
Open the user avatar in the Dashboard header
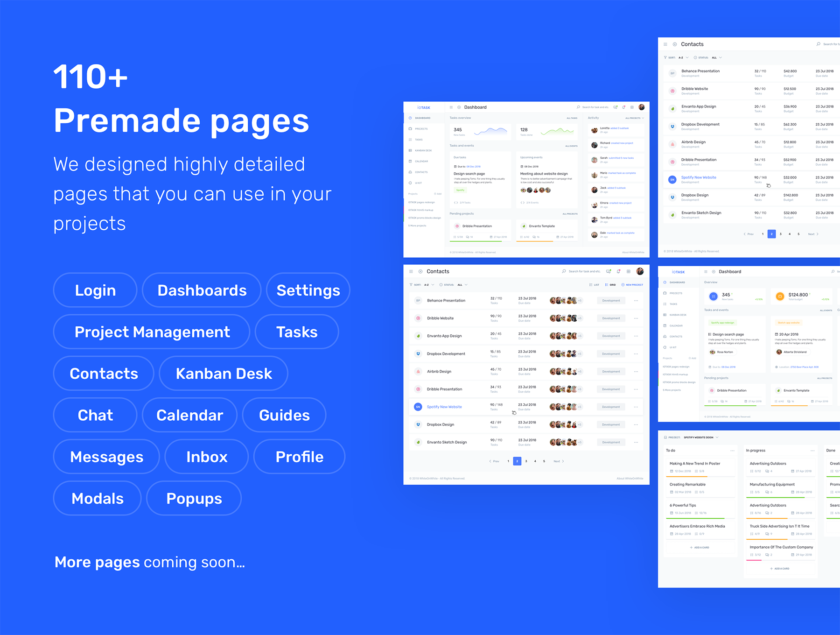(x=642, y=107)
